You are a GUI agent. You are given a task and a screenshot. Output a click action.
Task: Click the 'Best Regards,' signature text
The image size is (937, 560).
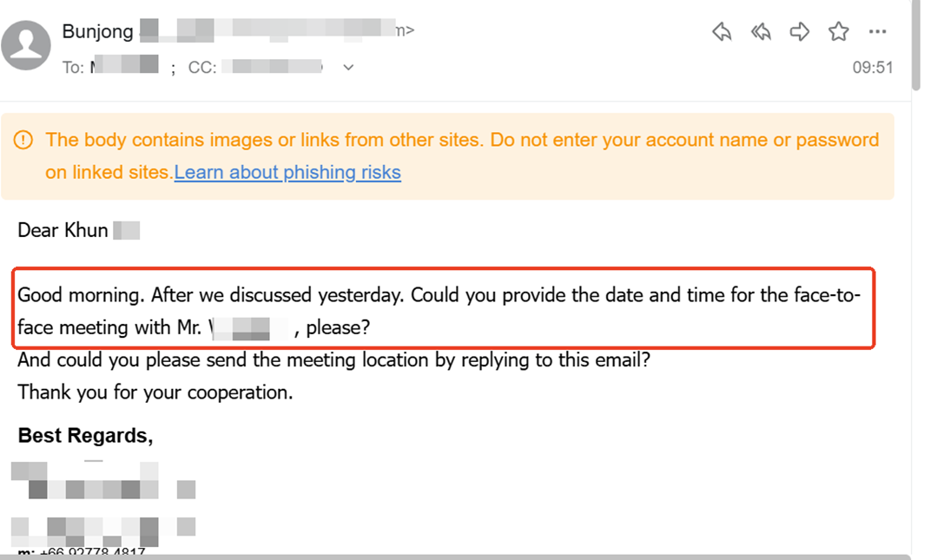pos(85,435)
